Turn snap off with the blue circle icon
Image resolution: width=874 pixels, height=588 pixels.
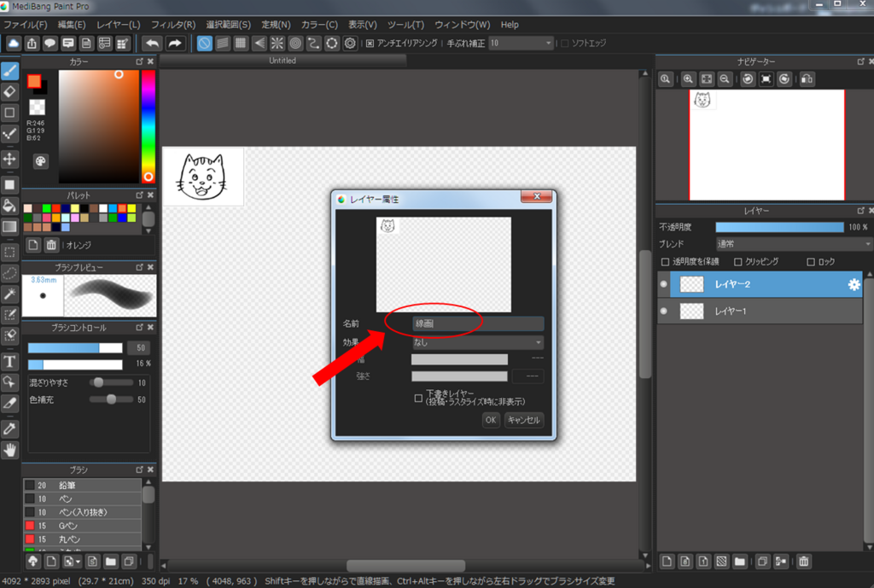click(205, 43)
